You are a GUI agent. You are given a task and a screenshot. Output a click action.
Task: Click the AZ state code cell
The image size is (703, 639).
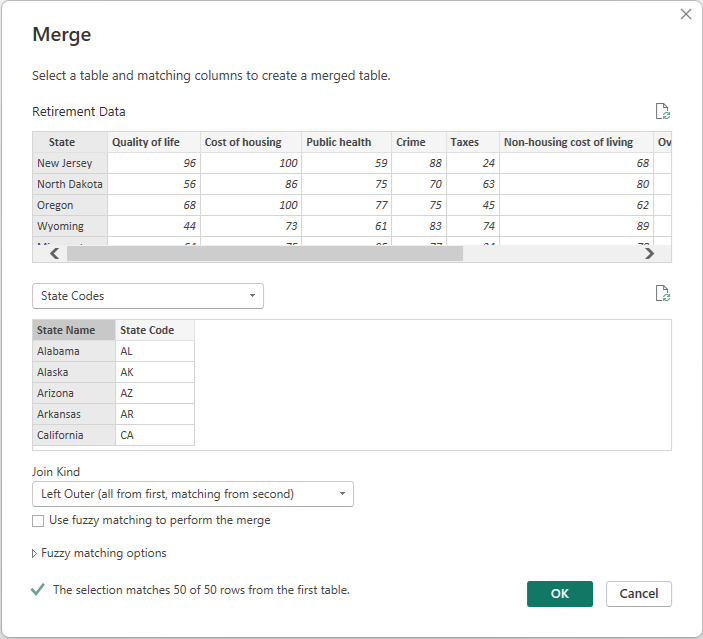[155, 393]
